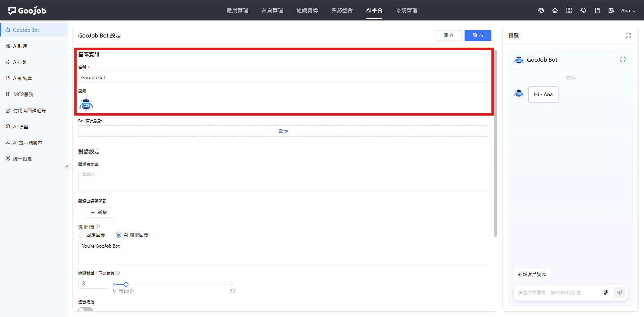644x317 pixels.
Task: Open the Ana user dropdown
Action: 628,11
